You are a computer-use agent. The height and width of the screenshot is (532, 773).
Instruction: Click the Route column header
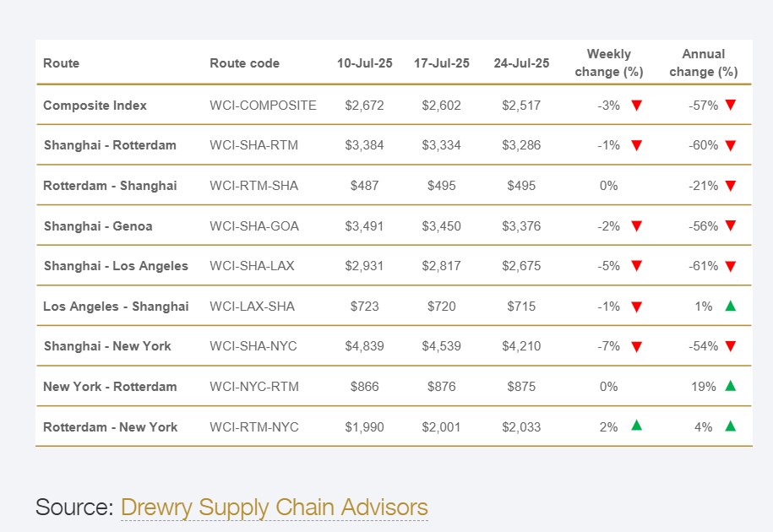click(61, 63)
